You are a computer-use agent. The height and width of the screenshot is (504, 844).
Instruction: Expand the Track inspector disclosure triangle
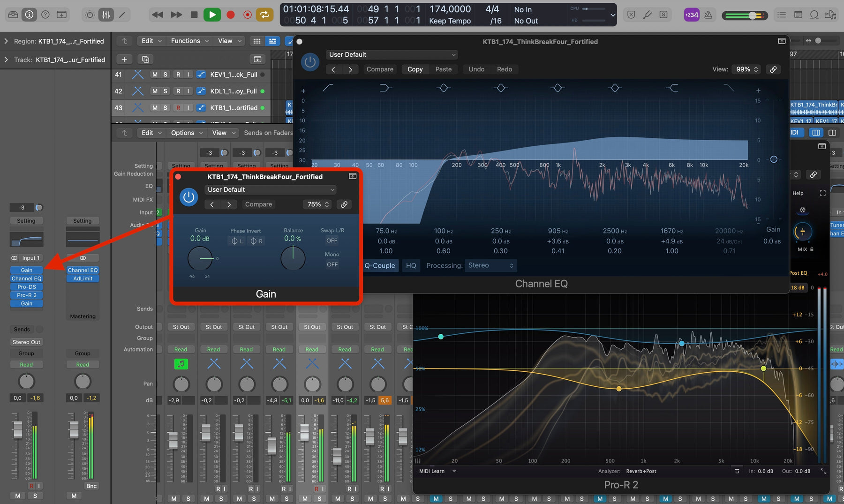pos(6,60)
